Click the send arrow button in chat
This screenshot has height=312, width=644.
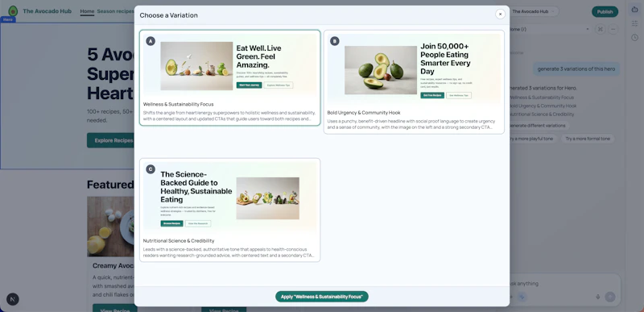[x=610, y=297]
